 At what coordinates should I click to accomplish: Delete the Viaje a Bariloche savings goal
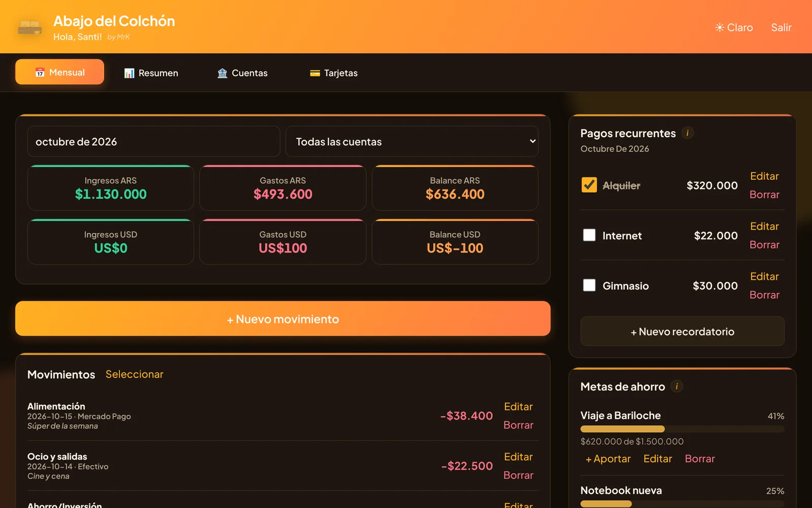click(700, 459)
